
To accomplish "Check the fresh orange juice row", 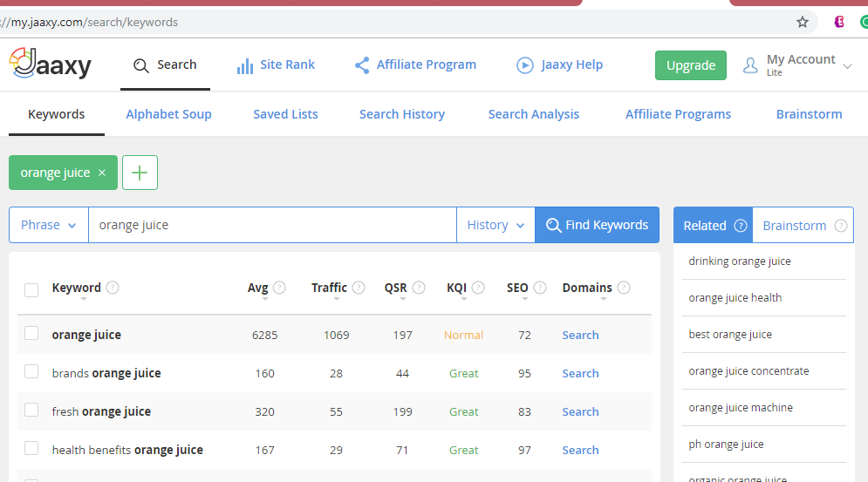I will point(31,410).
